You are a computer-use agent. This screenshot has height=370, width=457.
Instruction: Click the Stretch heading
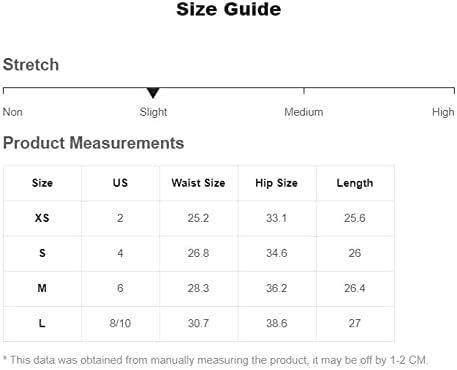click(31, 64)
